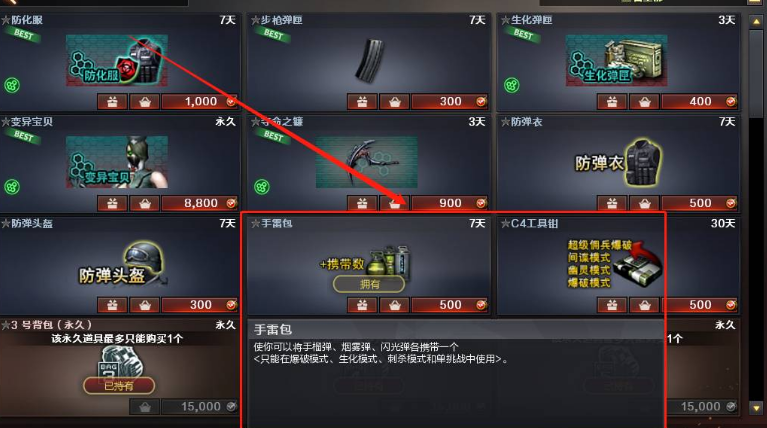Click the scroll down arrow
This screenshot has height=428, width=767.
756,407
